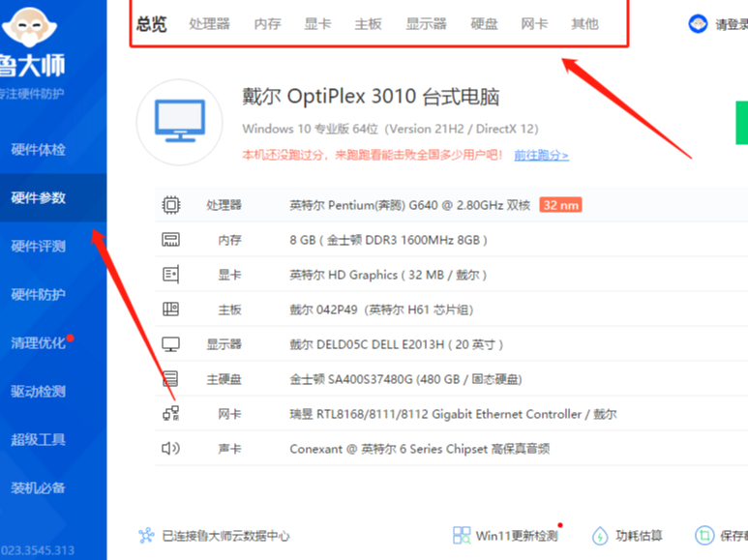The image size is (748, 560).
Task: Click the cloud data center connection icon
Action: pyautogui.click(x=146, y=536)
